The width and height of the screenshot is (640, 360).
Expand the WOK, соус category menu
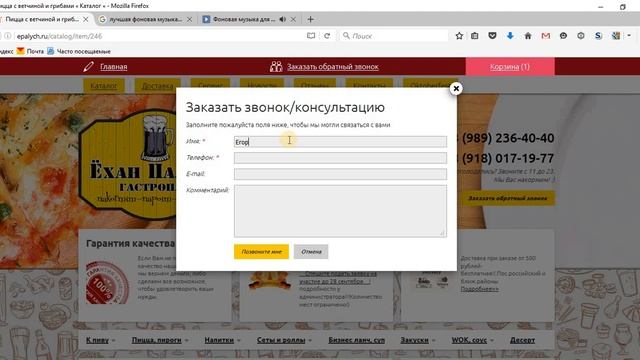(x=473, y=340)
